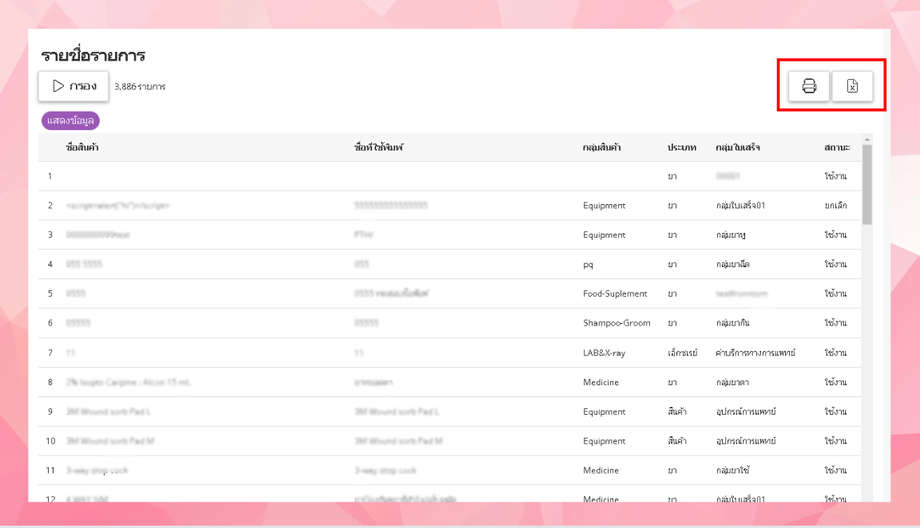Click the ประเภท column header
This screenshot has height=528, width=920.
pyautogui.click(x=682, y=147)
